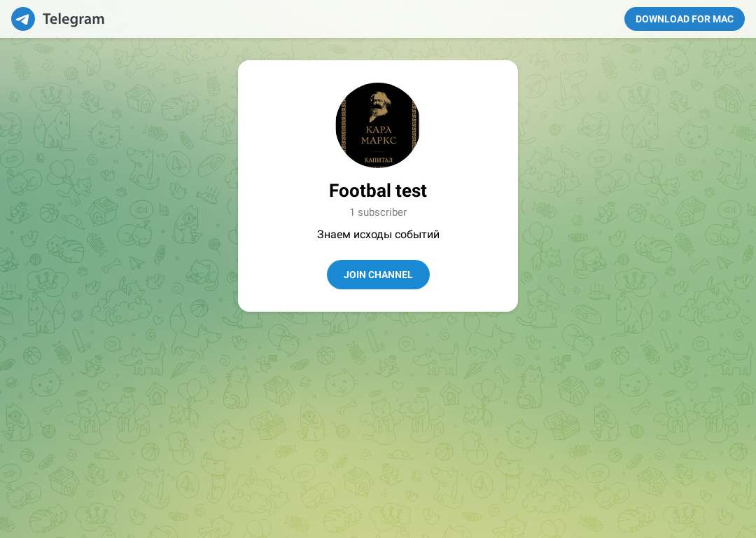Click the right ornament border of avatar
The image size is (756, 538).
pyautogui.click(x=414, y=125)
